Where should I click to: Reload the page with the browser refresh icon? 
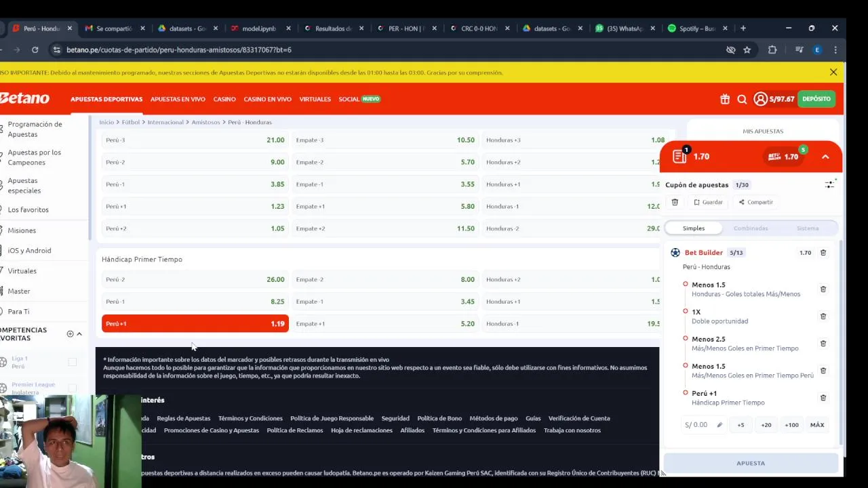click(35, 49)
